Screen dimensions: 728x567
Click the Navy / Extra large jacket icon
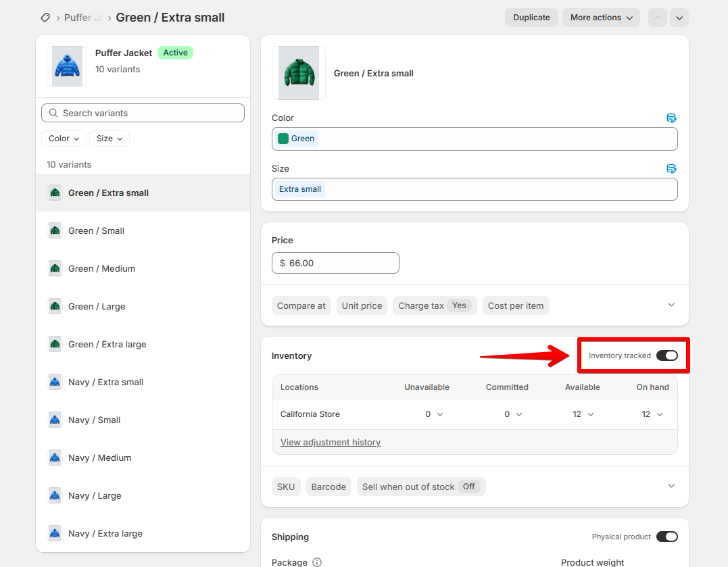pos(55,534)
